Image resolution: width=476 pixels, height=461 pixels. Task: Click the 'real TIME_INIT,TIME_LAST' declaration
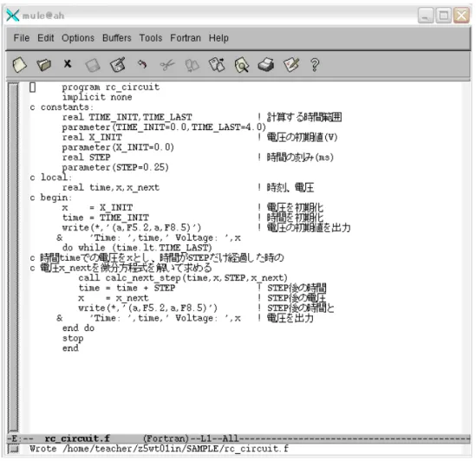[127, 117]
